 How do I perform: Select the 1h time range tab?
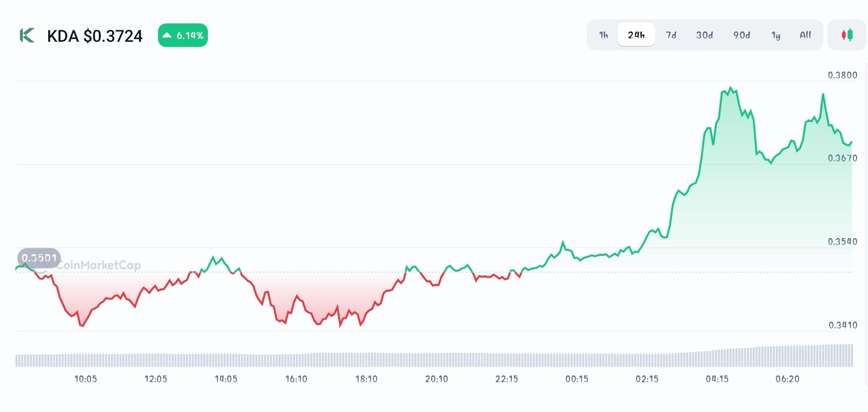click(x=603, y=35)
